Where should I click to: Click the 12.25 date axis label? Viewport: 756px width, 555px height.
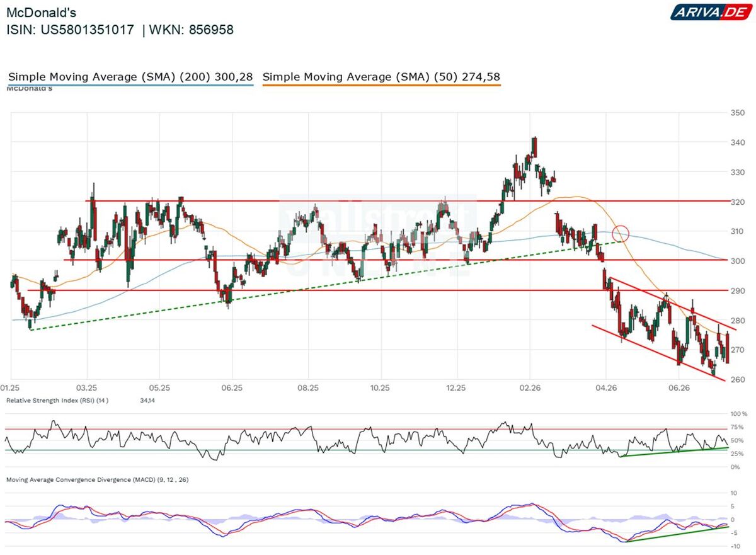click(x=455, y=389)
